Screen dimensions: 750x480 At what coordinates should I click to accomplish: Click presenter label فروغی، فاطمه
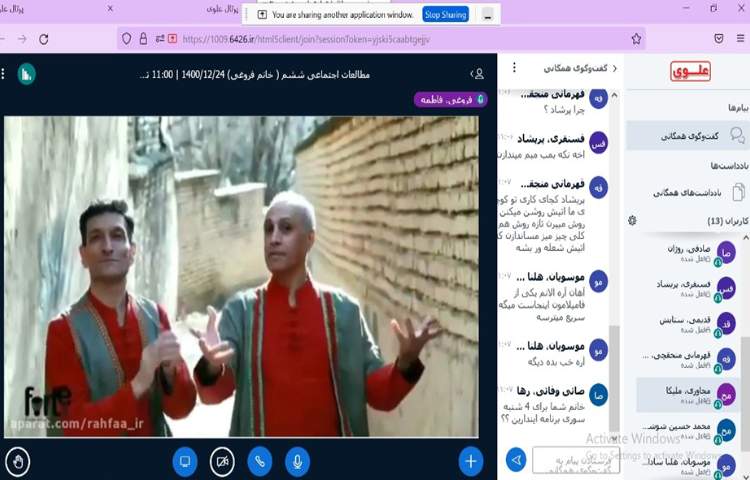[450, 99]
